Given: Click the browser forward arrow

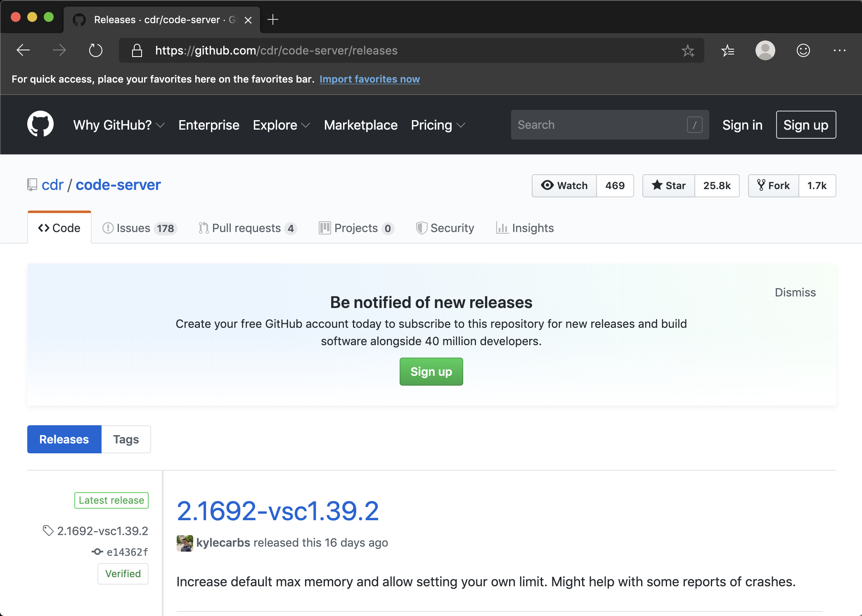Looking at the screenshot, I should (59, 50).
